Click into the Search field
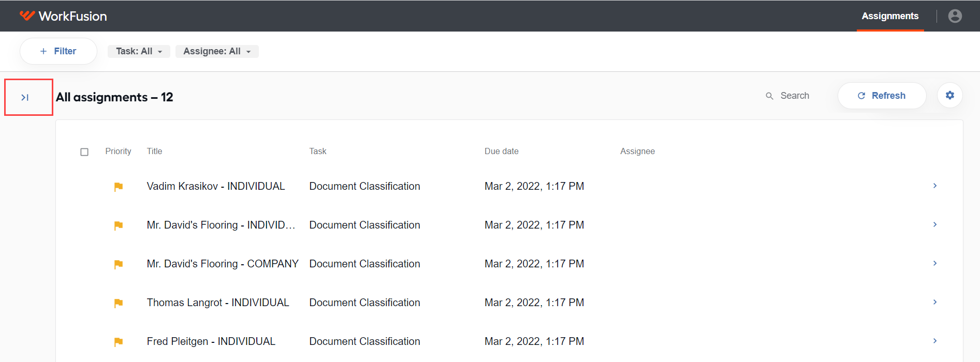 795,96
